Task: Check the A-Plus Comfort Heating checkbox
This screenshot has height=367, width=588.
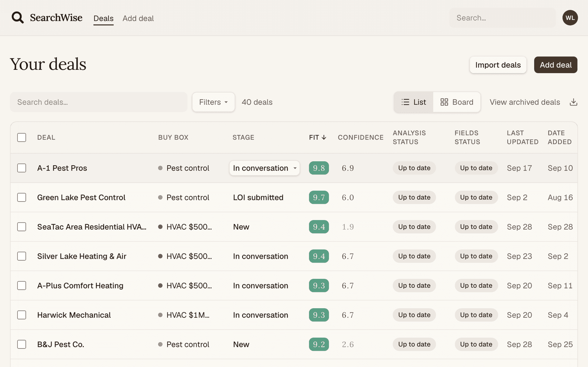Action: coord(22,285)
